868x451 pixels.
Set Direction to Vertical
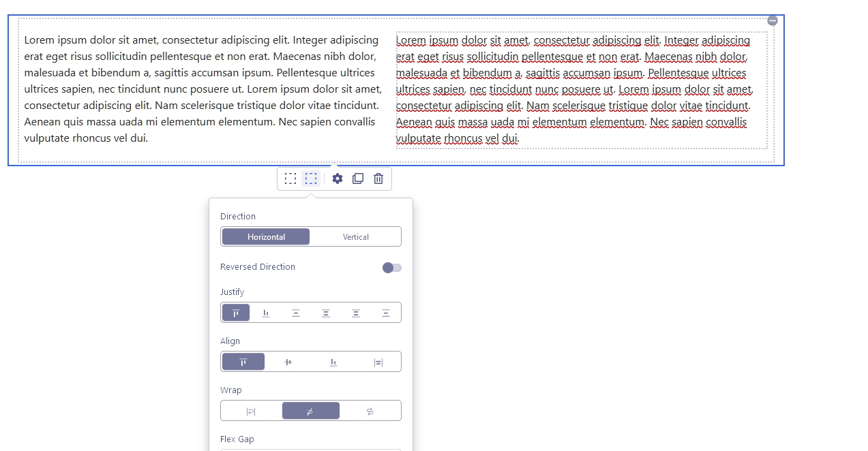[355, 236]
